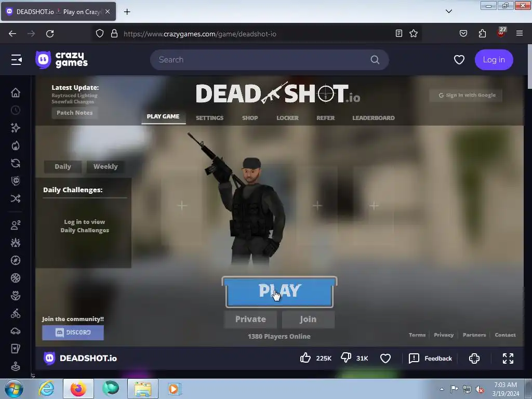The height and width of the screenshot is (399, 532).
Task: Open a new browser tab
Action: (127, 12)
